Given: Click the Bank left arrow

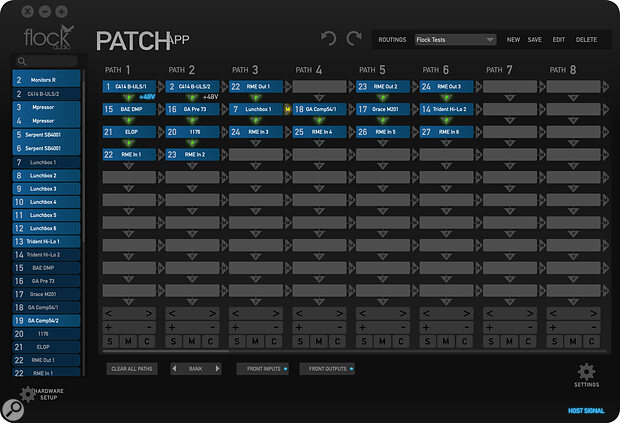Looking at the screenshot, I should coord(174,368).
